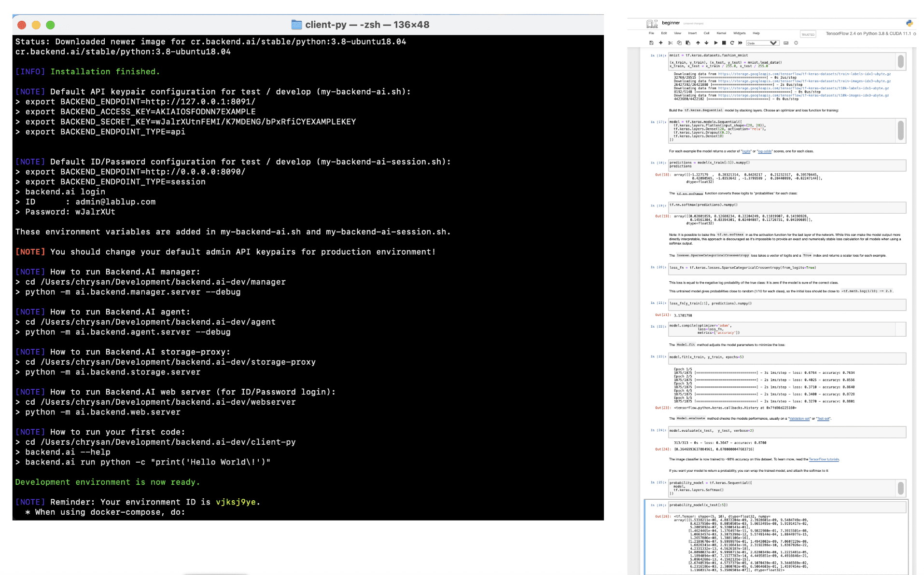Insert a new cell with the plus icon
The height and width of the screenshot is (575, 924).
(661, 43)
